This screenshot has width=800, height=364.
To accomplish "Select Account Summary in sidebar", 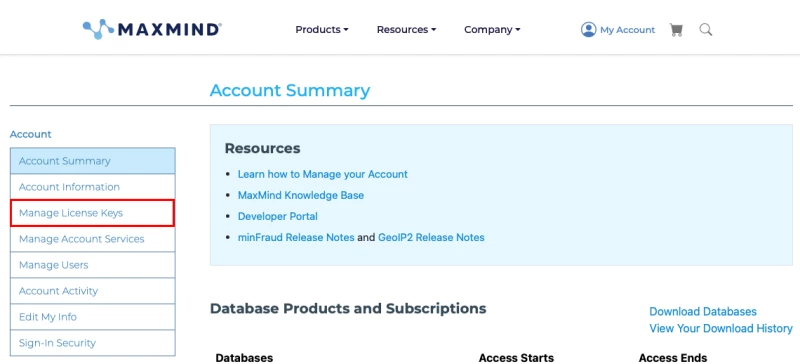I will (x=92, y=161).
